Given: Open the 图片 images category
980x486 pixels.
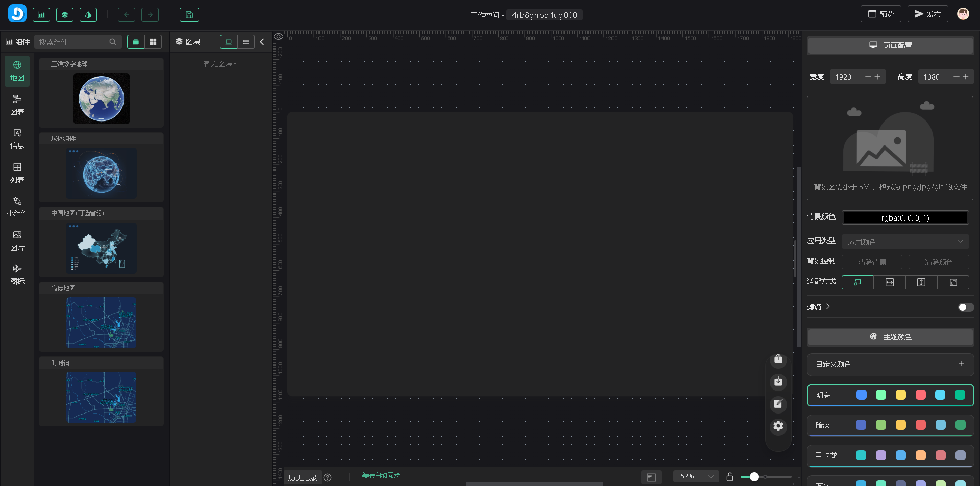Looking at the screenshot, I should 17,240.
